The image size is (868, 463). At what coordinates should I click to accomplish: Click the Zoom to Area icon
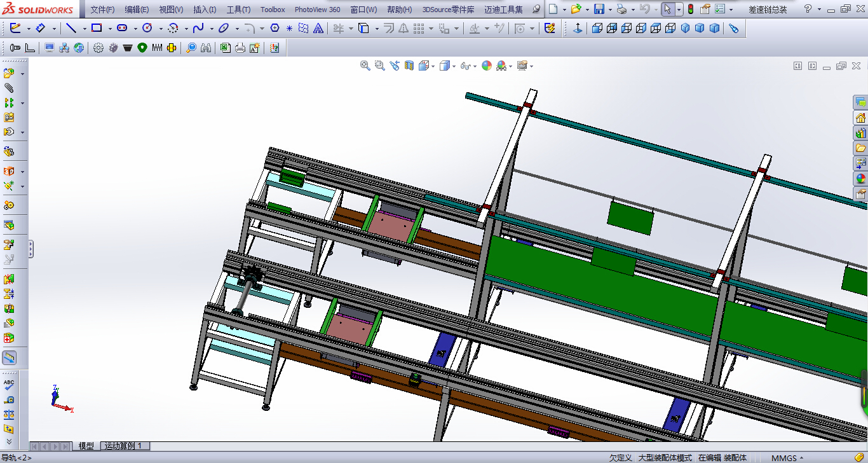380,66
